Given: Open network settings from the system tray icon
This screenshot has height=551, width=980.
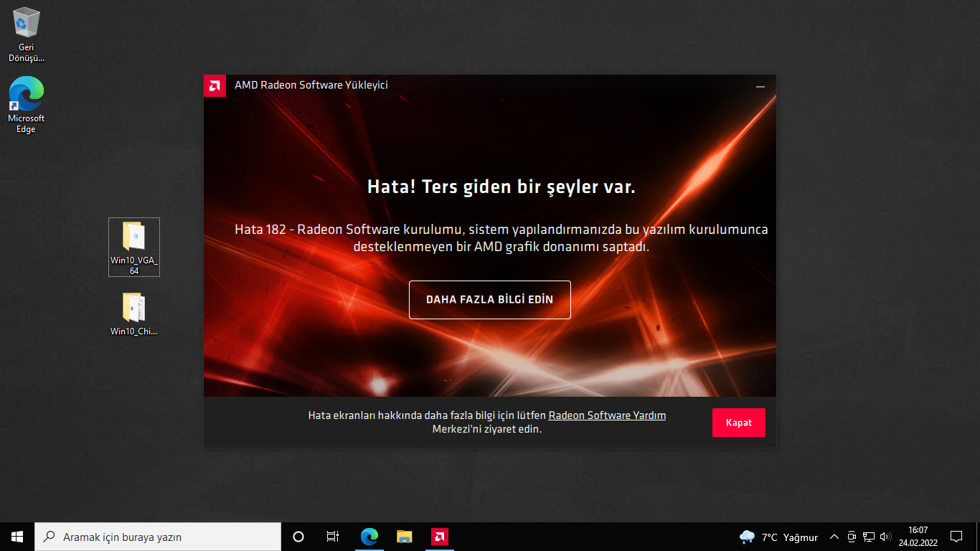Looking at the screenshot, I should pos(869,537).
